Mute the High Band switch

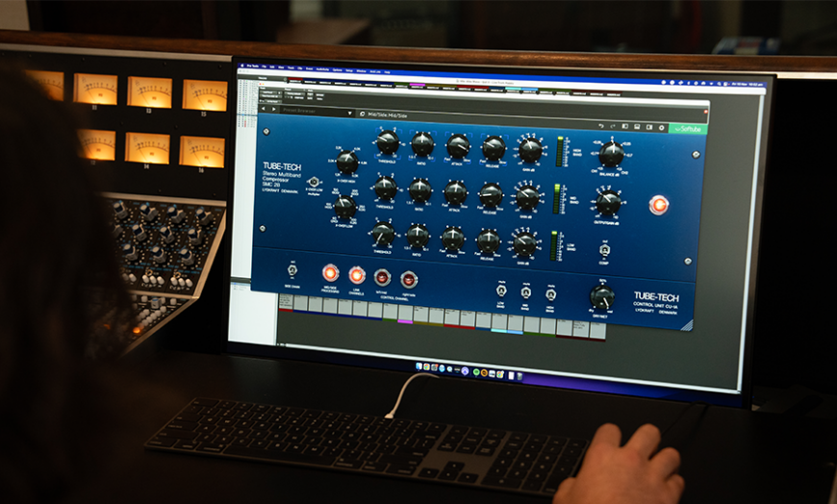(x=550, y=292)
